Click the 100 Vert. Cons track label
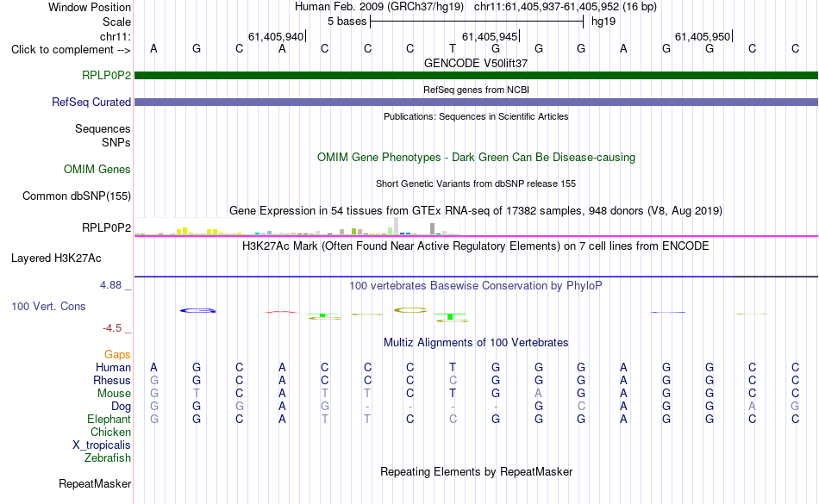Image resolution: width=819 pixels, height=504 pixels. click(x=48, y=306)
